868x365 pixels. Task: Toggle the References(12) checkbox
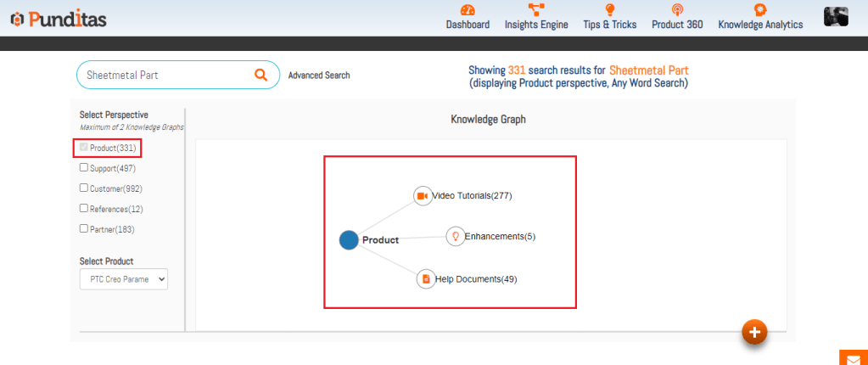tap(84, 208)
